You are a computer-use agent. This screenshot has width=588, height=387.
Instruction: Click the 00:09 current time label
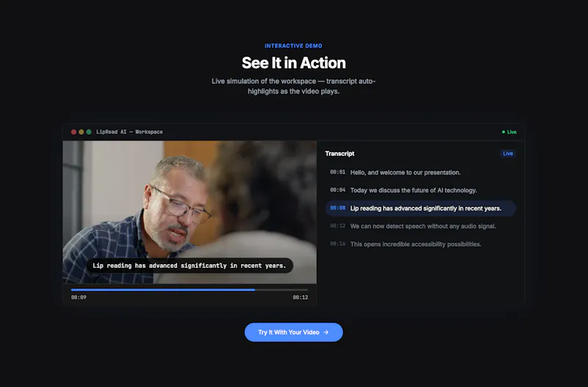[x=79, y=297]
